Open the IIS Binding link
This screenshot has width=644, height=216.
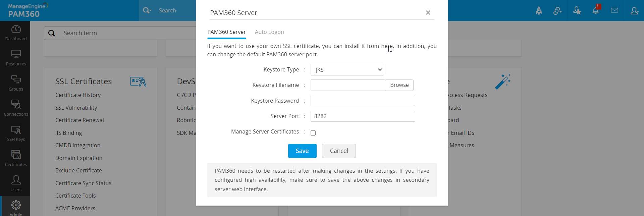(x=68, y=133)
